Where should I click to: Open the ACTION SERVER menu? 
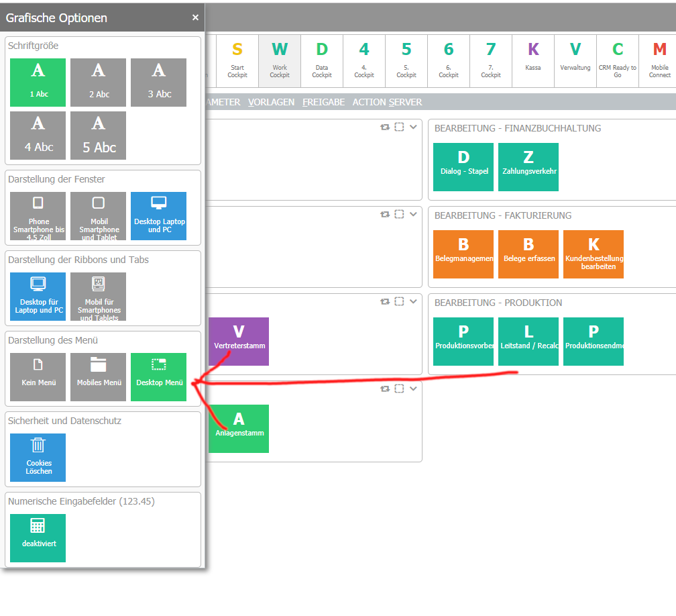387,102
